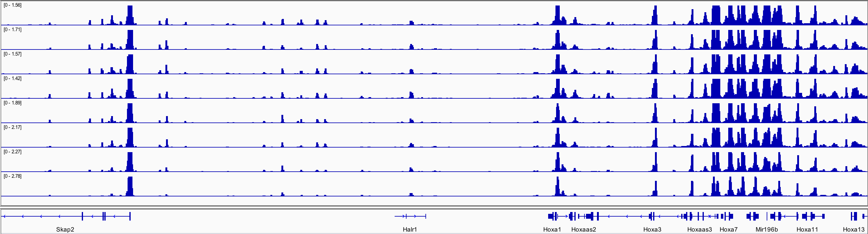This screenshot has width=868, height=234.
Task: Select the track scaled [0 - 1.89]
Action: (434, 112)
